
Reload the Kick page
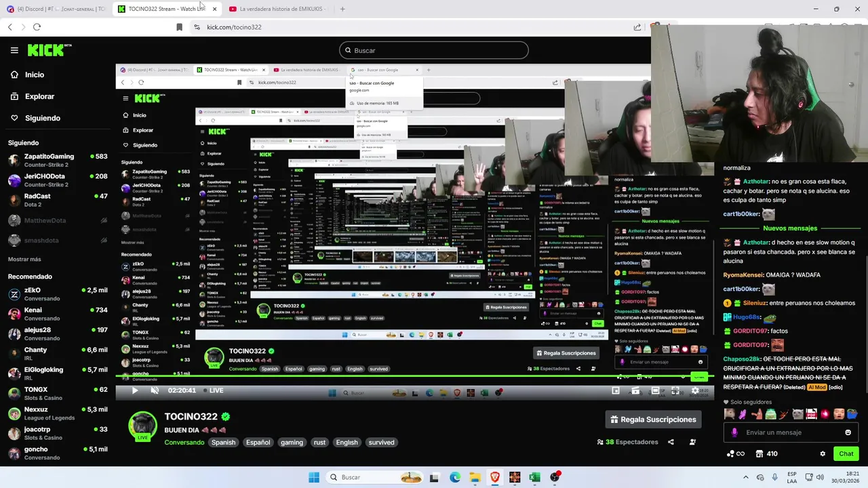37,27
